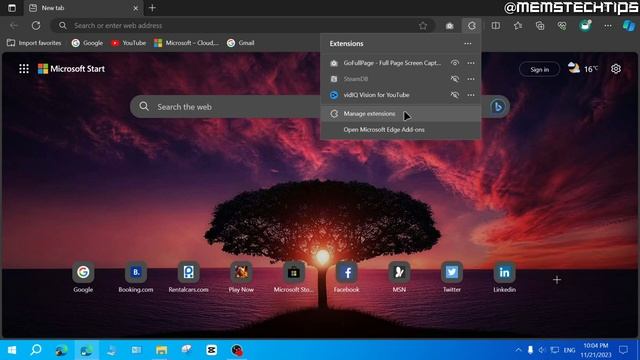The width and height of the screenshot is (640, 360).
Task: Open more actions for SteamDB extension
Action: pos(471,79)
